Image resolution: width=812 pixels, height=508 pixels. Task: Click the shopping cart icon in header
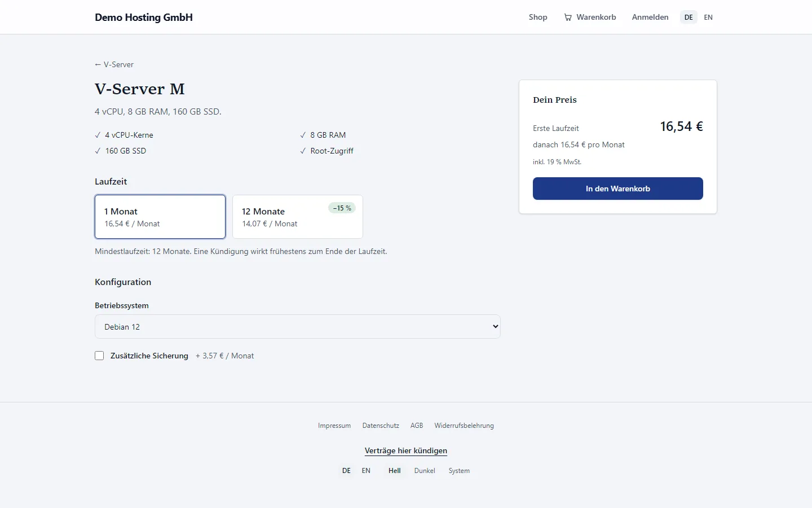point(568,17)
